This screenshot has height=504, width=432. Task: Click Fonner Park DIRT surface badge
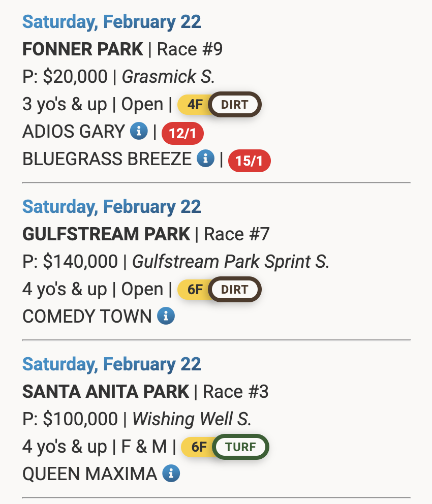[x=235, y=105]
